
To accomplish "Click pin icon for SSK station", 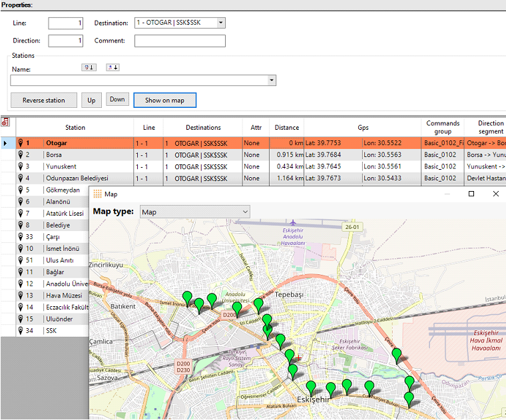I will pos(21,331).
